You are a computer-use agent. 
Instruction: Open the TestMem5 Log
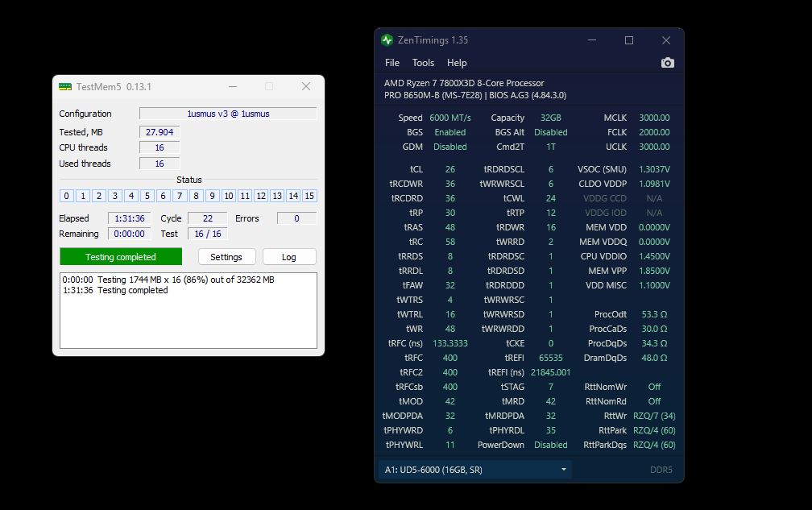coord(289,257)
